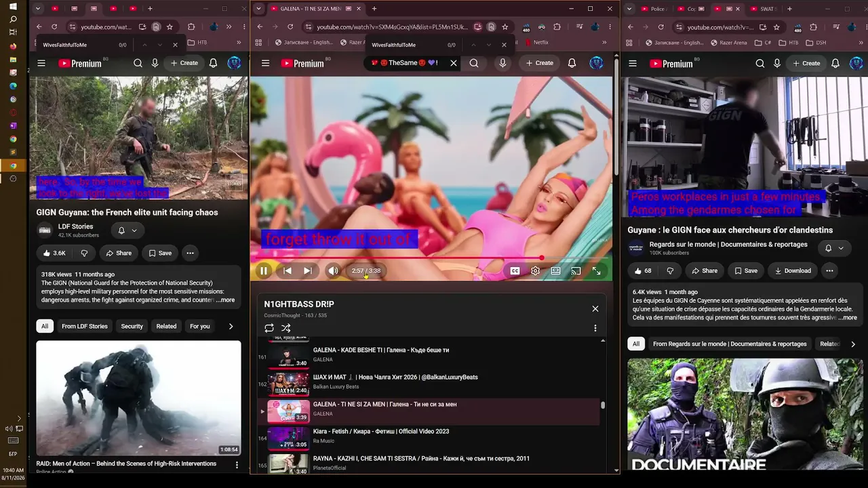
Task: Switch to the Police browser tab
Action: pos(653,9)
